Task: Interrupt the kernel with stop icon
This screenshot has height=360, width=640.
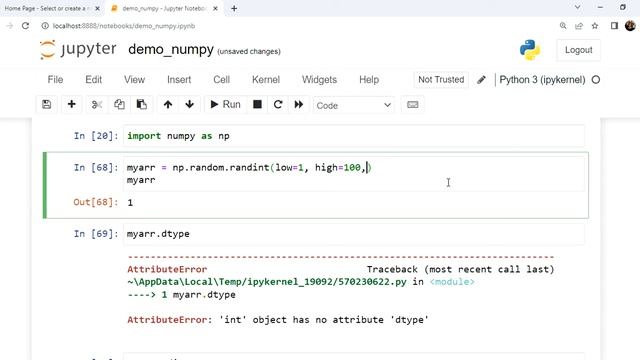Action: pos(258,104)
